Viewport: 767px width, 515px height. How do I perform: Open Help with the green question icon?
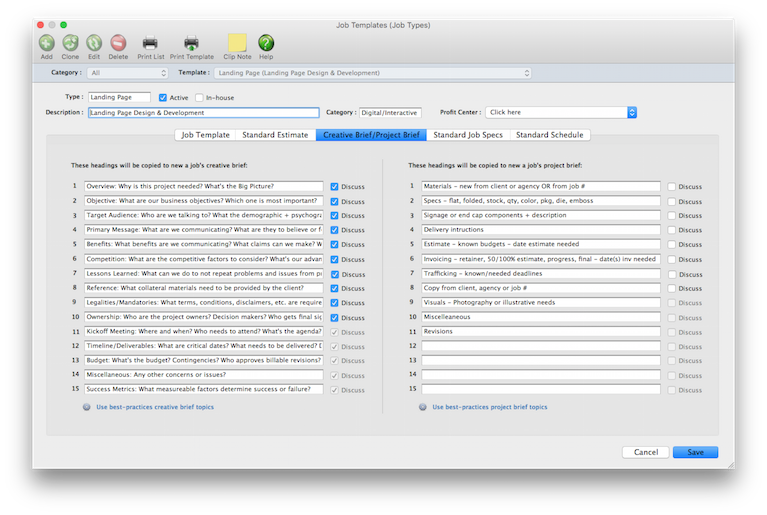click(266, 43)
